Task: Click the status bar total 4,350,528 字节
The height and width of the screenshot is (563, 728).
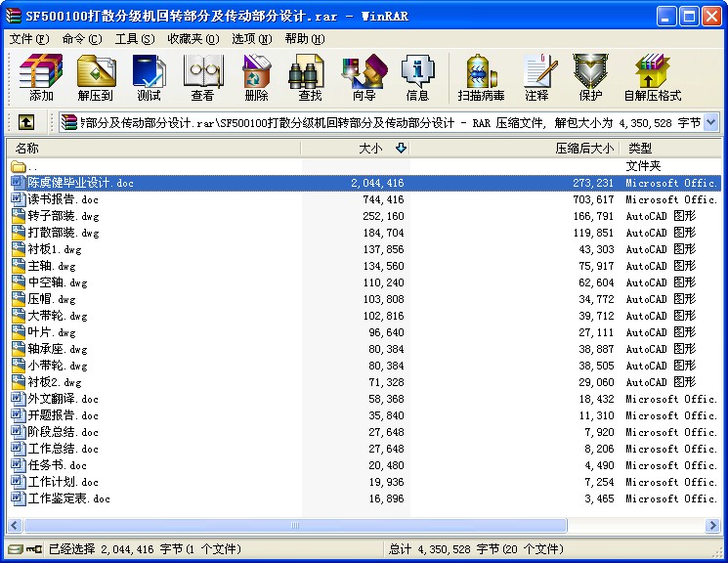Action: (x=458, y=549)
